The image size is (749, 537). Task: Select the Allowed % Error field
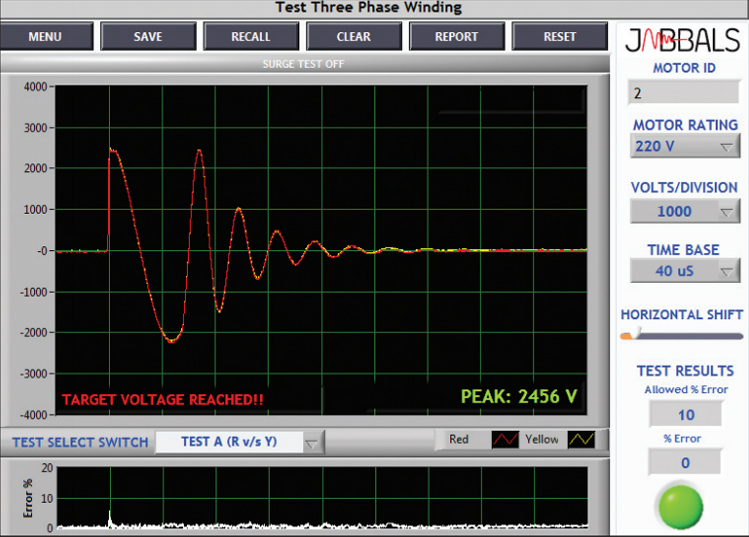point(684,414)
